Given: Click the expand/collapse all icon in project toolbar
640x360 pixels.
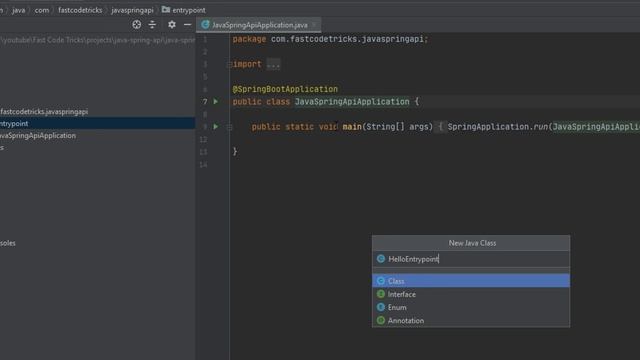Looking at the screenshot, I should [152, 24].
